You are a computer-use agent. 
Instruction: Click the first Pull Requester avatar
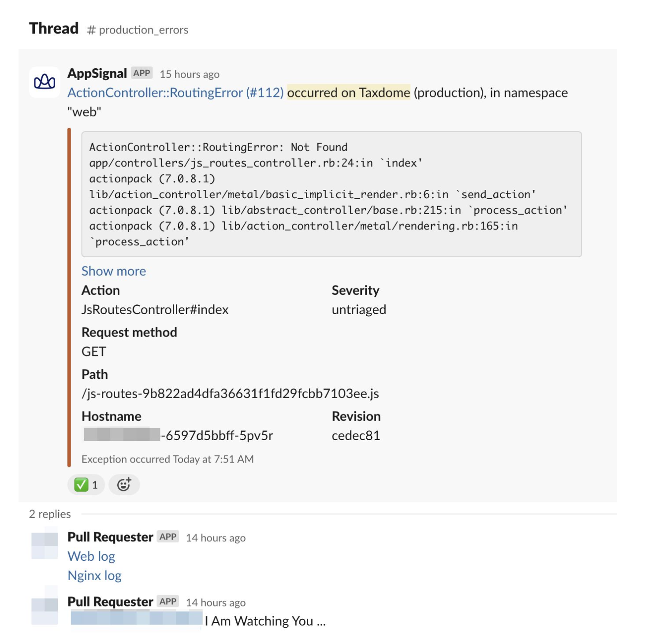pos(45,545)
